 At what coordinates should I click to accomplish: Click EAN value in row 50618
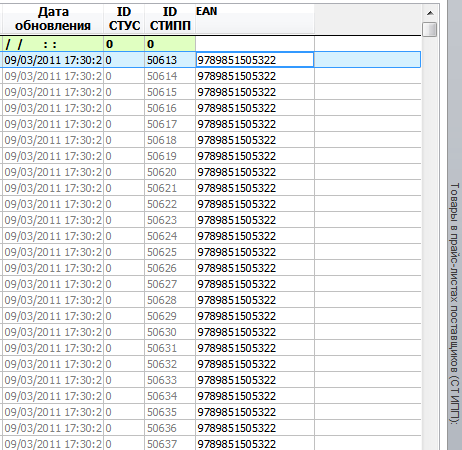pyautogui.click(x=237, y=140)
